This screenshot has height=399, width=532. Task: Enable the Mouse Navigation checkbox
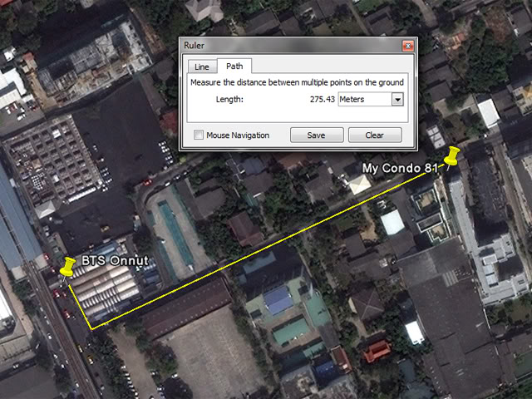tap(199, 135)
